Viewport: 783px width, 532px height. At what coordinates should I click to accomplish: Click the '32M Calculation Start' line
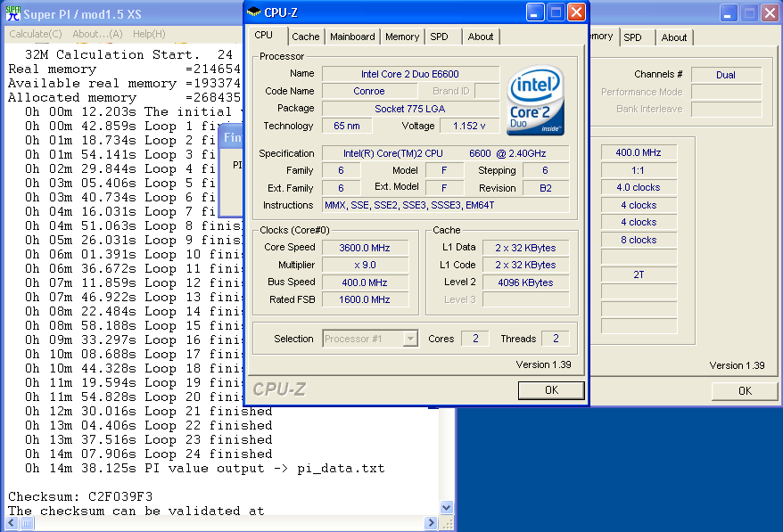click(x=128, y=54)
